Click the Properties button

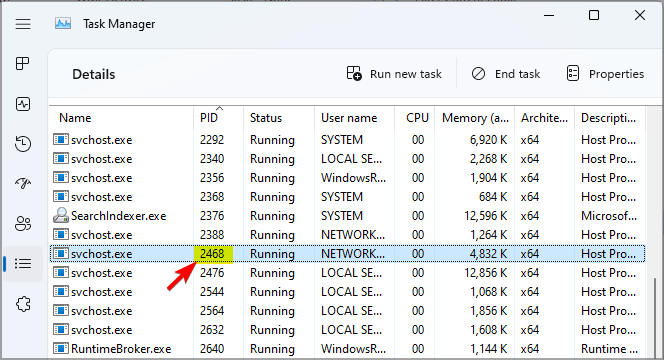pyautogui.click(x=605, y=74)
